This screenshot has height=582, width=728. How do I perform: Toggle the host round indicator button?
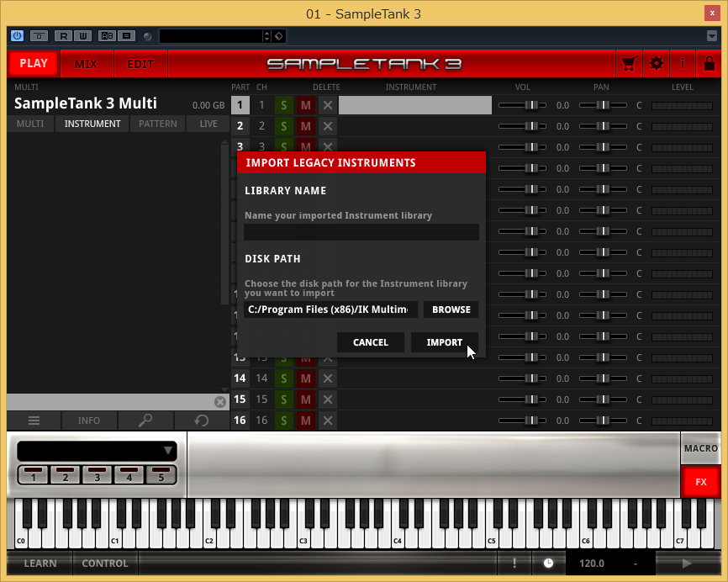148,36
